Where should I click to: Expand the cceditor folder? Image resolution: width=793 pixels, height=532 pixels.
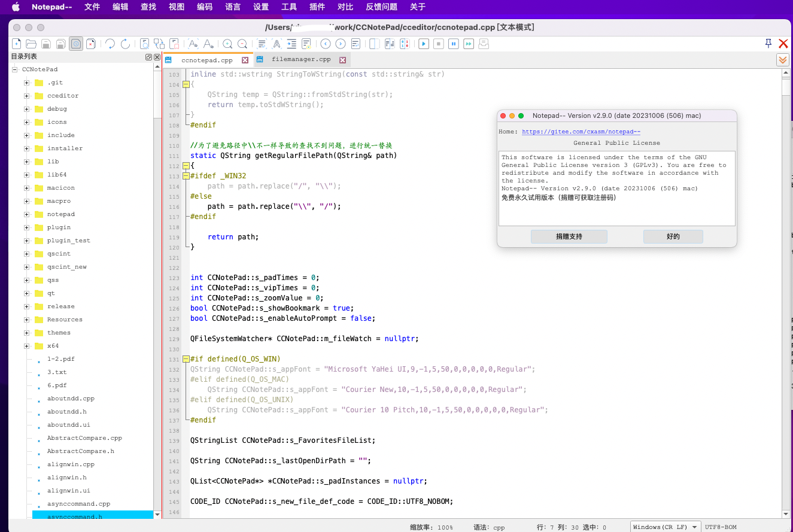point(27,96)
